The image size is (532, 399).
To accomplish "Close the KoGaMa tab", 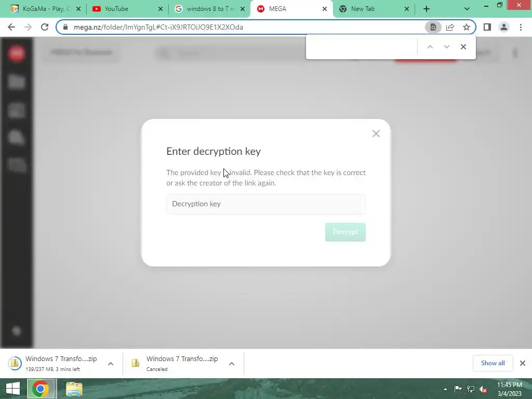I will (x=78, y=9).
